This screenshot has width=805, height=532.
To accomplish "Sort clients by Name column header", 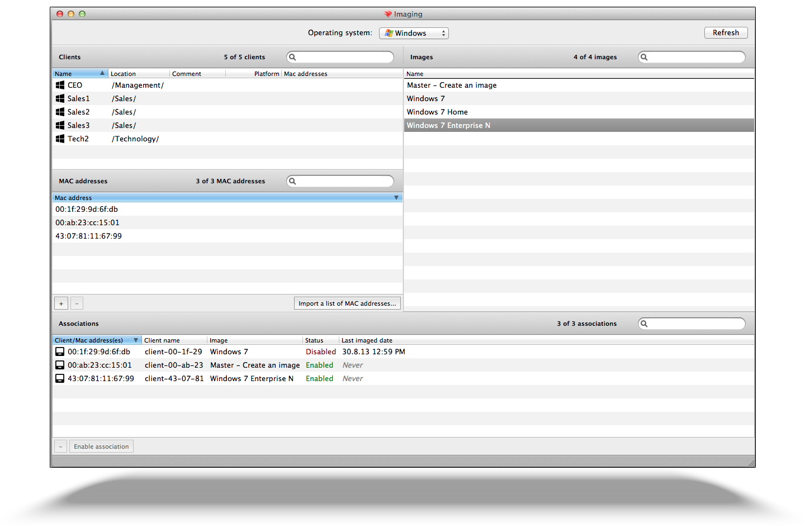I will click(79, 74).
